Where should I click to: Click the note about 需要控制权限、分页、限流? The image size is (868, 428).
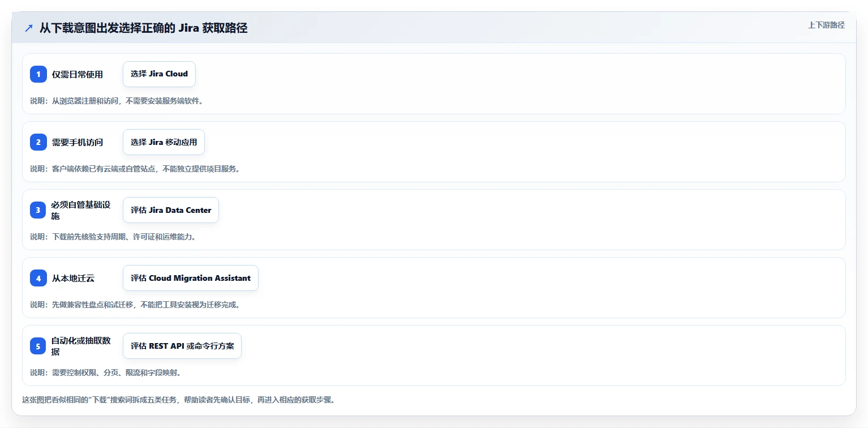(x=106, y=373)
